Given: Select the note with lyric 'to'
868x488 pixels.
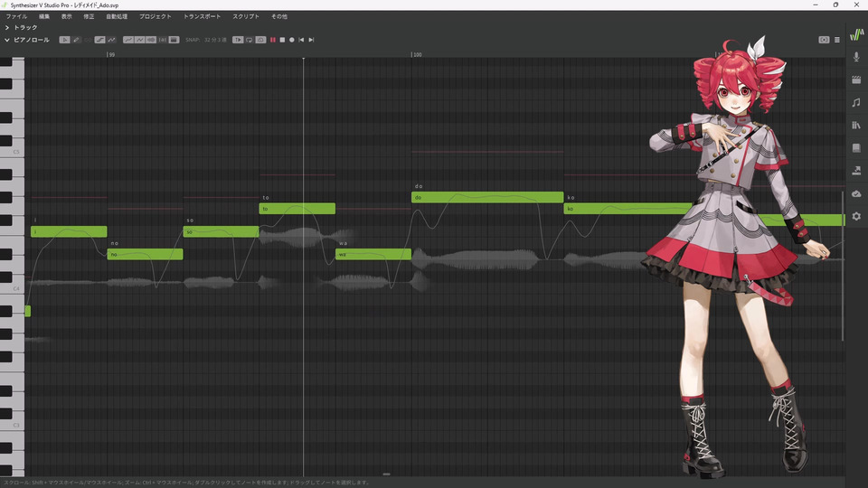Looking at the screenshot, I should pyautogui.click(x=297, y=209).
